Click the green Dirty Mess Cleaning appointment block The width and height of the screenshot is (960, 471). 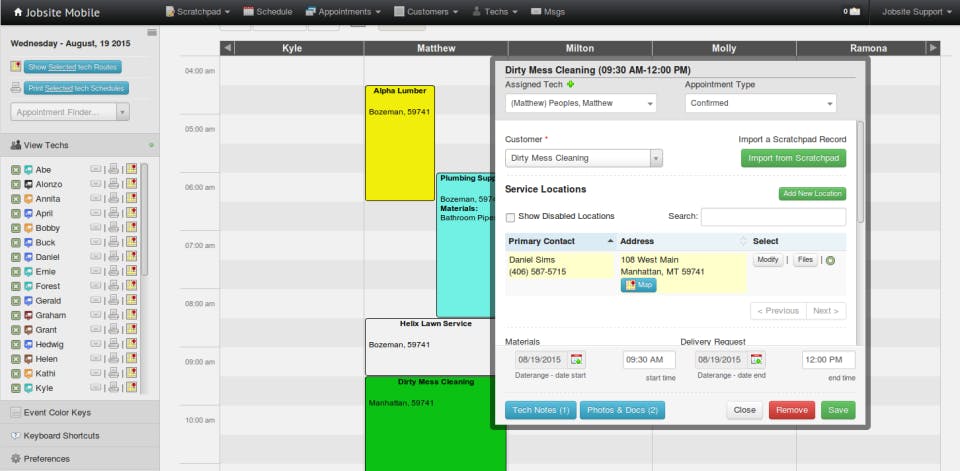435,423
